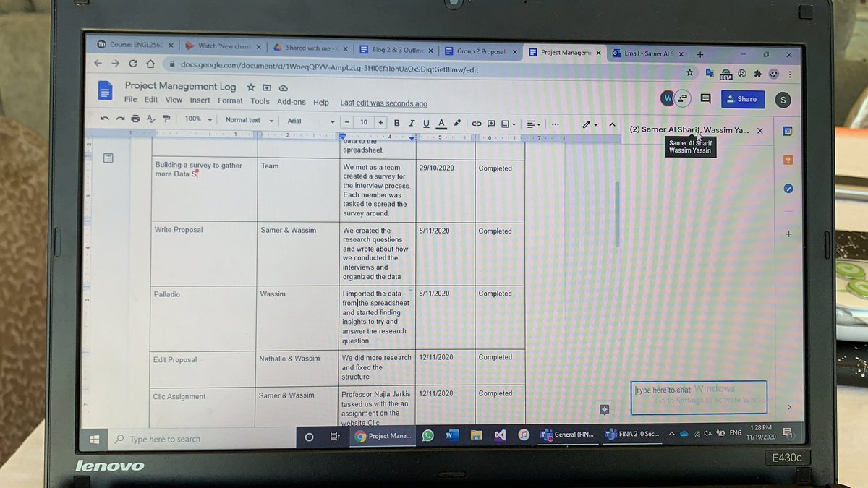868x488 pixels.
Task: Click the 'Last edit was seconds ago' link
Action: pyautogui.click(x=383, y=103)
